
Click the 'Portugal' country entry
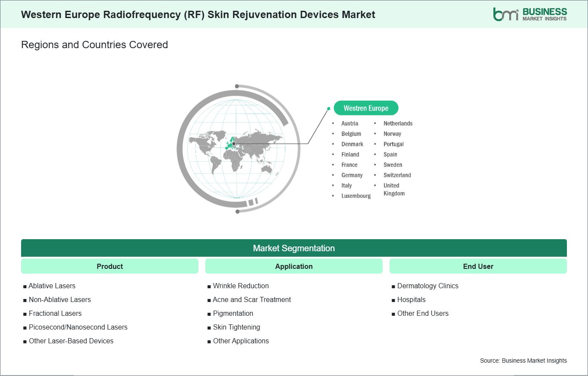point(393,144)
